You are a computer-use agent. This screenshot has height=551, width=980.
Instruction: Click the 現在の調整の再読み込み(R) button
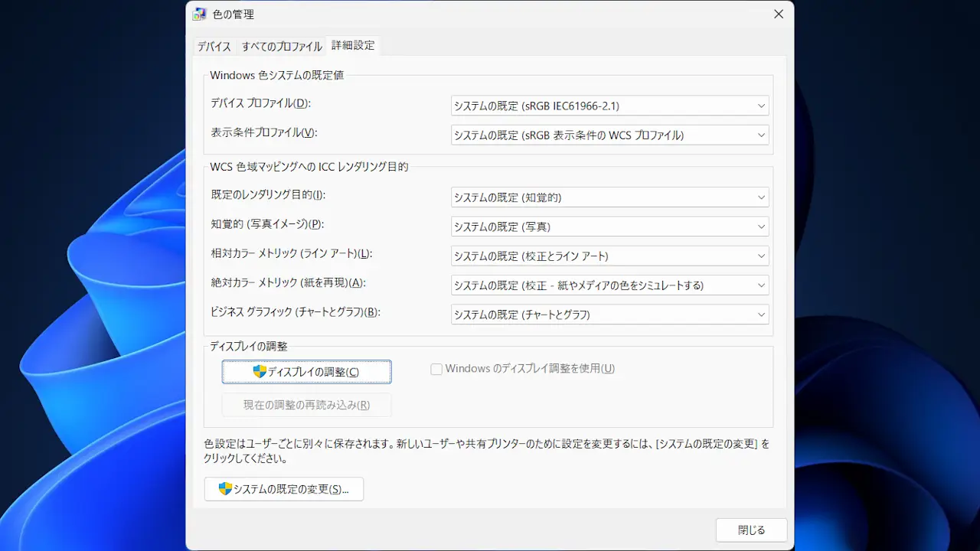tap(306, 405)
